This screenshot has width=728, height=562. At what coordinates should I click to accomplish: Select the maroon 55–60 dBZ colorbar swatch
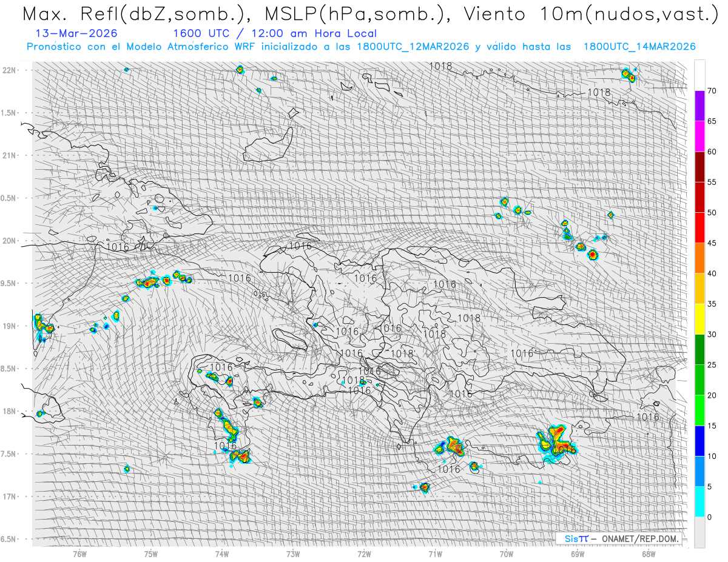[x=699, y=167]
